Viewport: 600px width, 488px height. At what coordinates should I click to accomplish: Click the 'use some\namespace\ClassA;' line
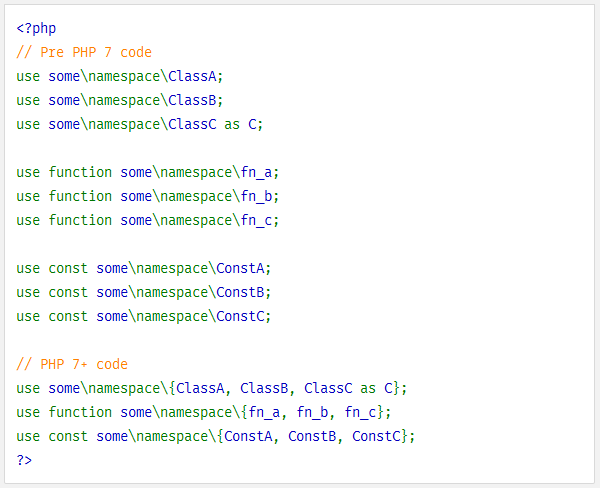tap(120, 77)
